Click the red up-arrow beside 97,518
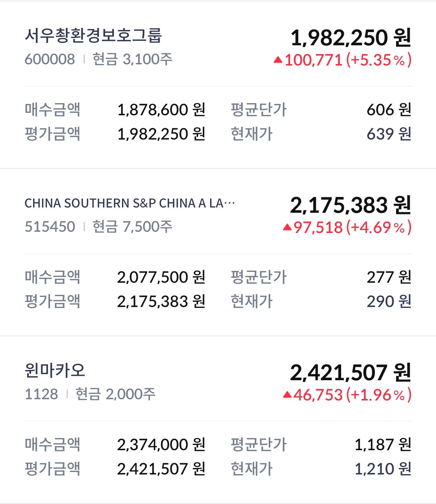This screenshot has height=504, width=436. (x=287, y=227)
